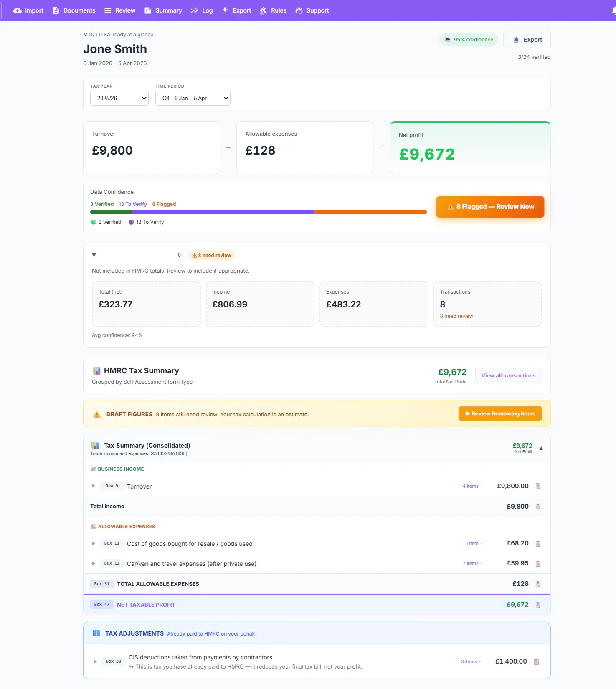Image resolution: width=616 pixels, height=689 pixels.
Task: Click the clipboard icon on Total Income row
Action: (x=538, y=507)
